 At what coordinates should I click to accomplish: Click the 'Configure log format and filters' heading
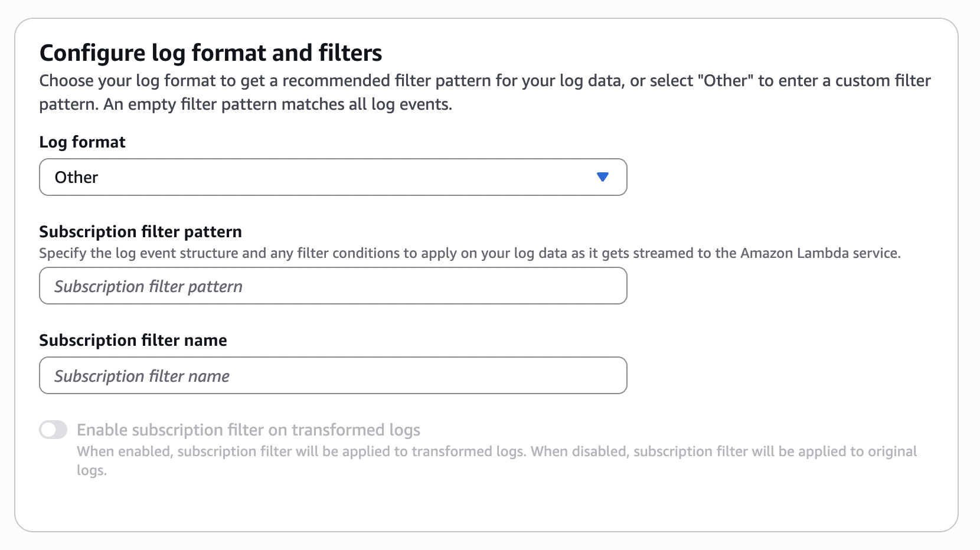pos(211,53)
